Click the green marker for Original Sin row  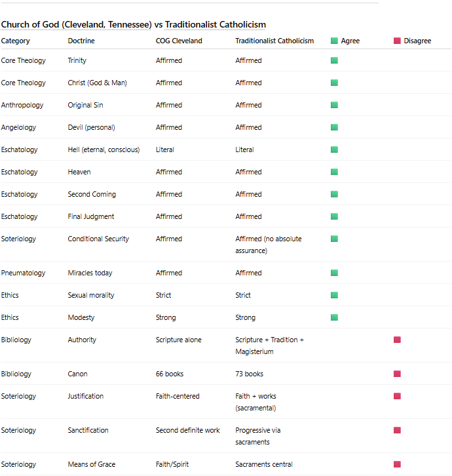point(334,105)
